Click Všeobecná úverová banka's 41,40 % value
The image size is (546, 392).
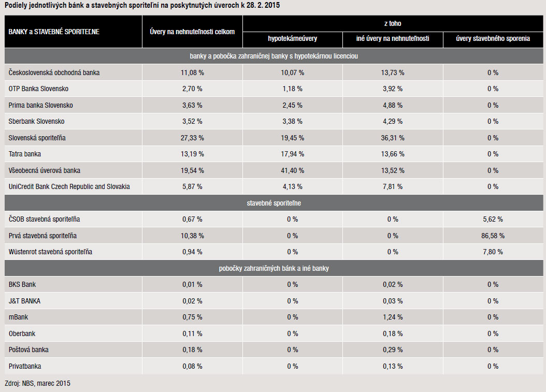click(293, 170)
